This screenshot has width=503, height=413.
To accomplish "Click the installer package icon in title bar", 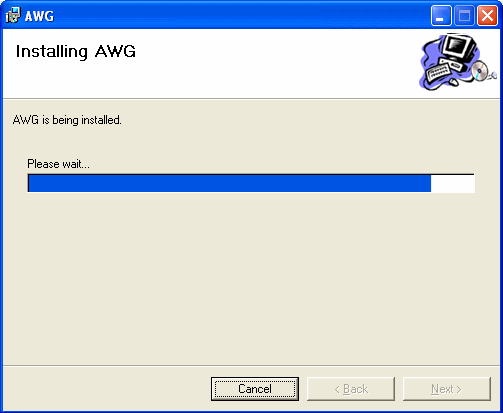I will click(x=13, y=15).
